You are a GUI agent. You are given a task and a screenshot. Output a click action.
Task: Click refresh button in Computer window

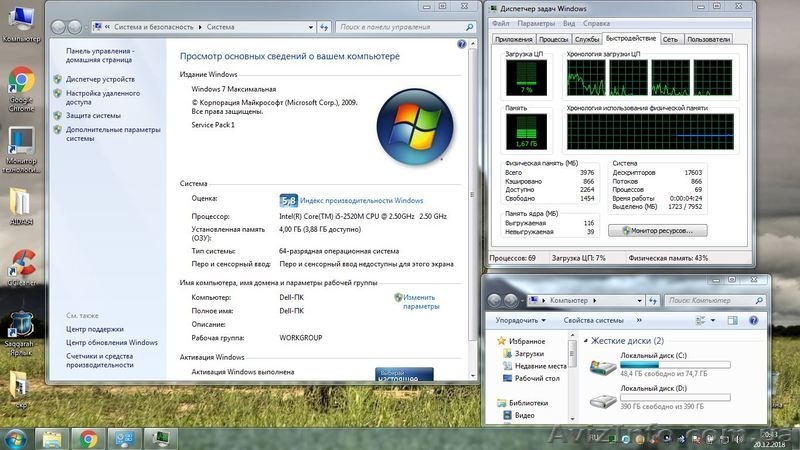click(x=653, y=301)
